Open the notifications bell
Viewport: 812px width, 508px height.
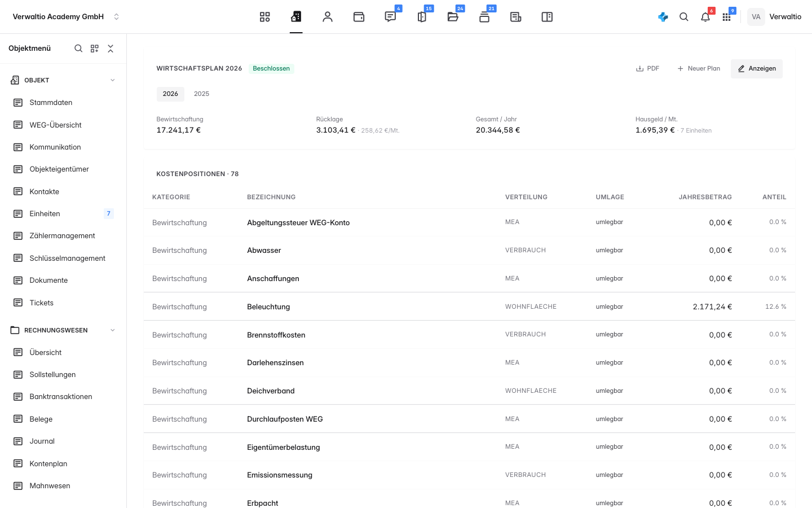click(x=705, y=17)
